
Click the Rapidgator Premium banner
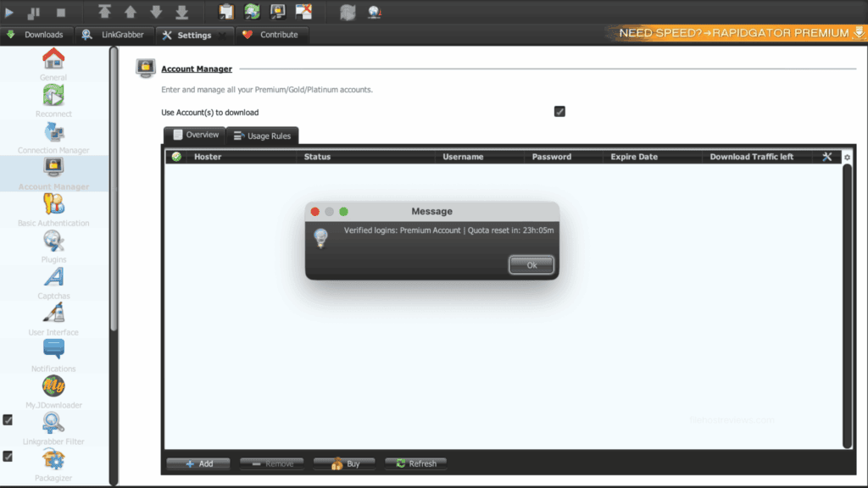click(x=738, y=33)
